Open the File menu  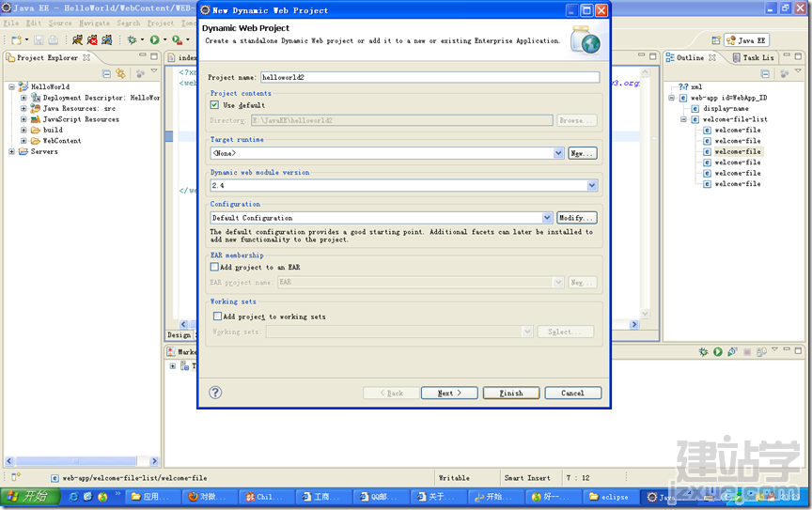(x=11, y=23)
